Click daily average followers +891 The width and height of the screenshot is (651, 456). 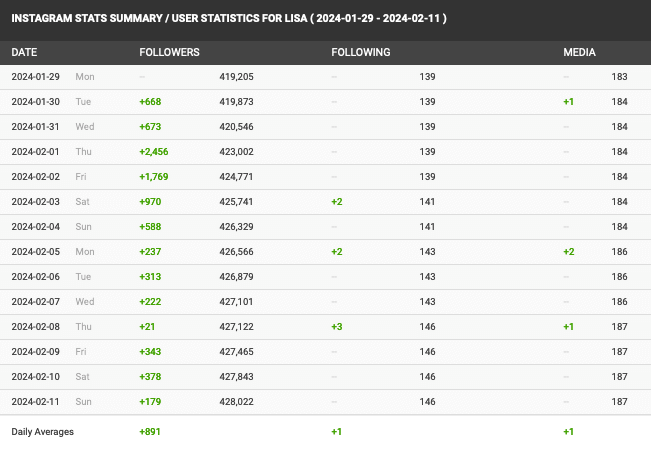(150, 432)
